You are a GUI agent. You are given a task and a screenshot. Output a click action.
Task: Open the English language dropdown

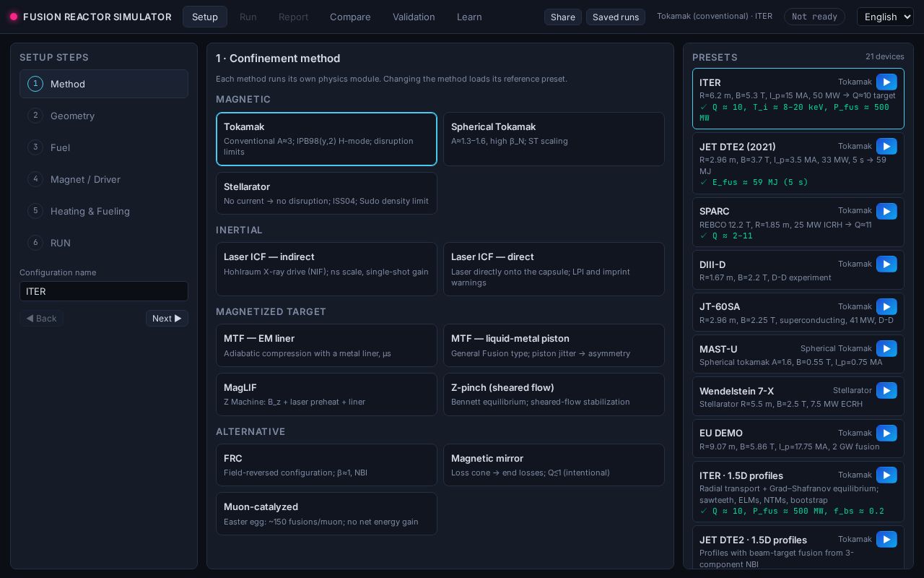click(885, 17)
